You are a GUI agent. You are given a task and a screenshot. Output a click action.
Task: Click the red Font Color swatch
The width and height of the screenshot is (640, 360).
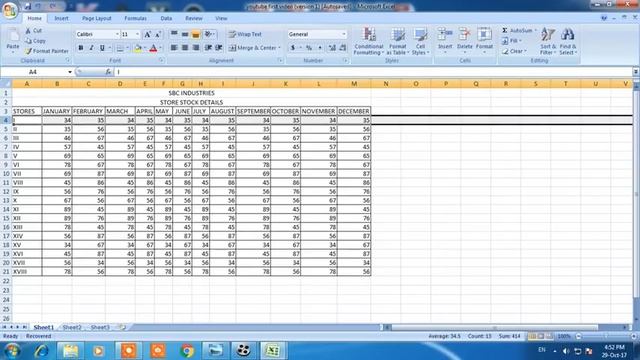point(153,48)
